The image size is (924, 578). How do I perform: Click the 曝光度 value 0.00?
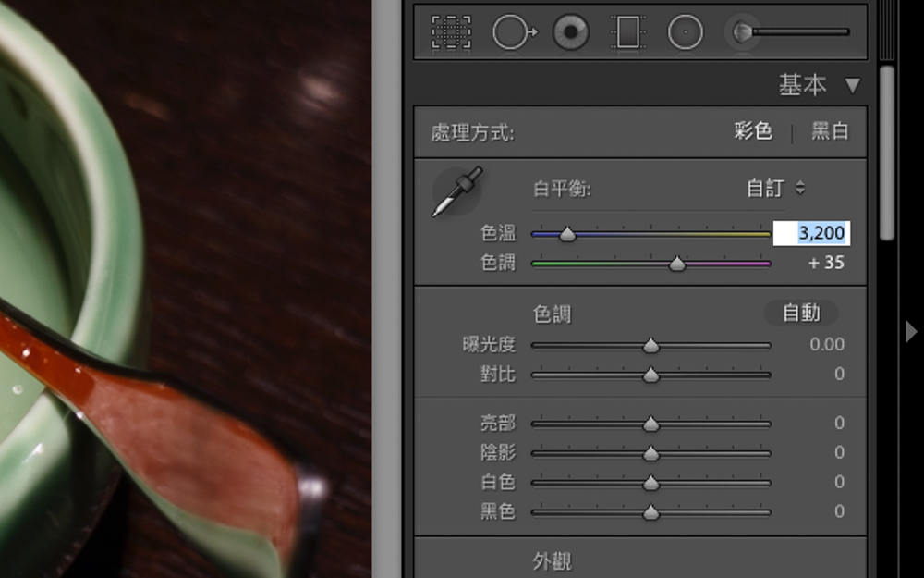826,345
